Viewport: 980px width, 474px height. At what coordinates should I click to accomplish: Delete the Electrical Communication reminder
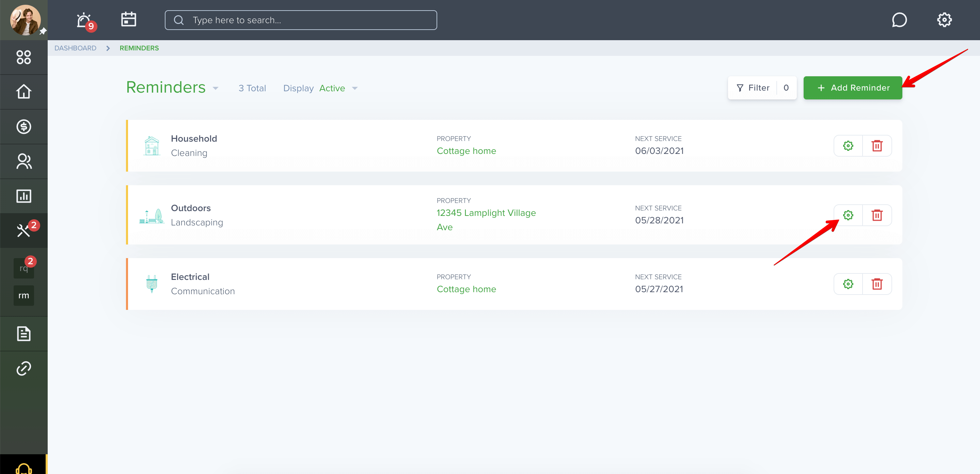[x=877, y=284]
